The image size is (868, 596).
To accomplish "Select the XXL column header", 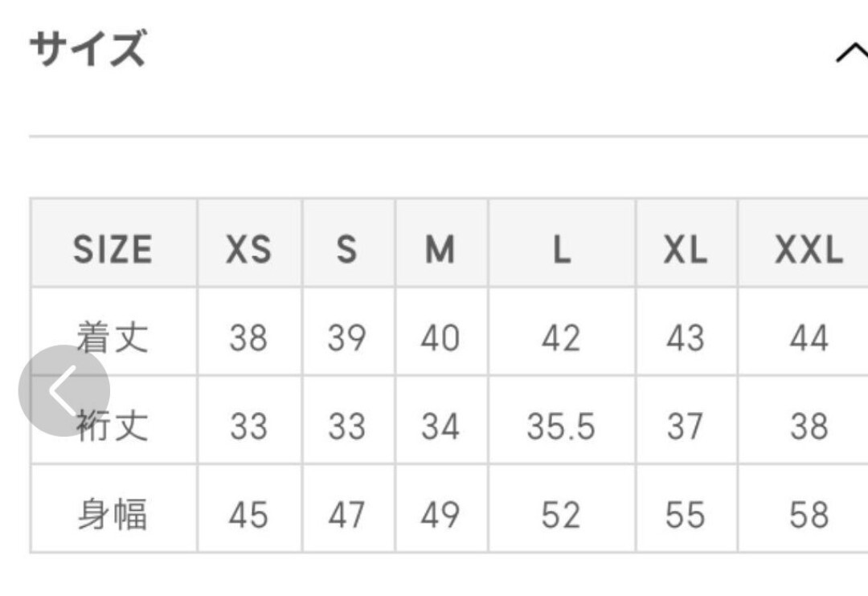I will tap(809, 249).
